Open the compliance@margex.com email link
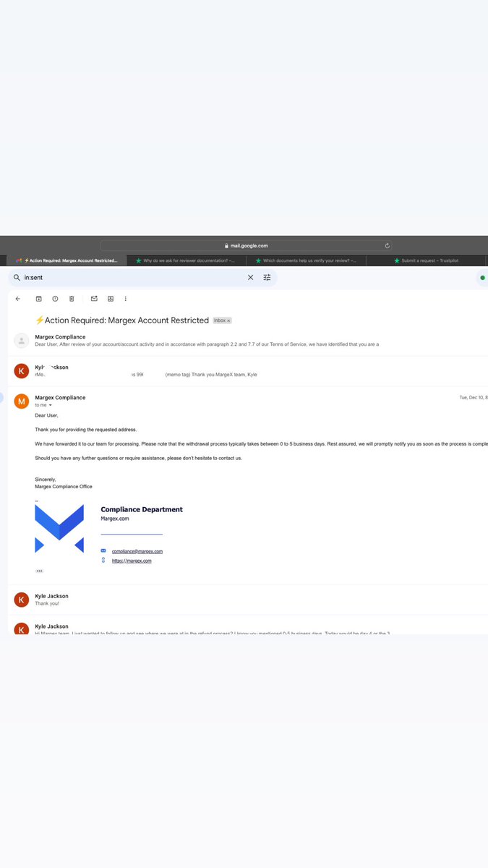Screen dimensions: 488x868 pyautogui.click(x=137, y=551)
